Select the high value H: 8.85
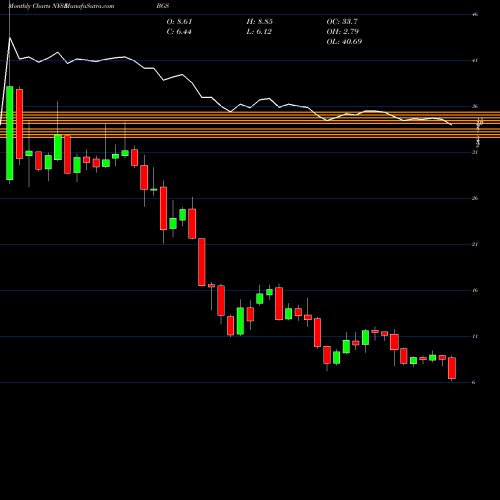Screen dimensions: 500x500 pyautogui.click(x=260, y=22)
